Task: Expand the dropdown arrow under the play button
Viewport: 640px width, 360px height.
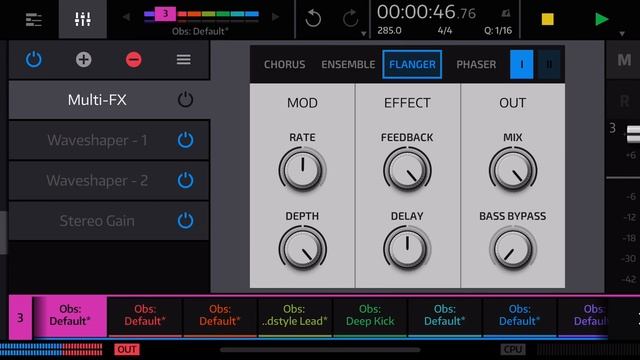Action: click(x=622, y=34)
